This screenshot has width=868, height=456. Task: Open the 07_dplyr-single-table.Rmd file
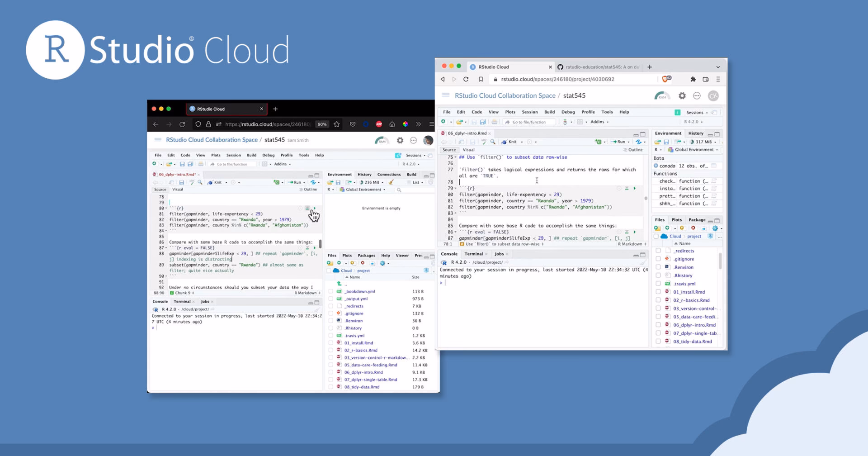[693, 333]
